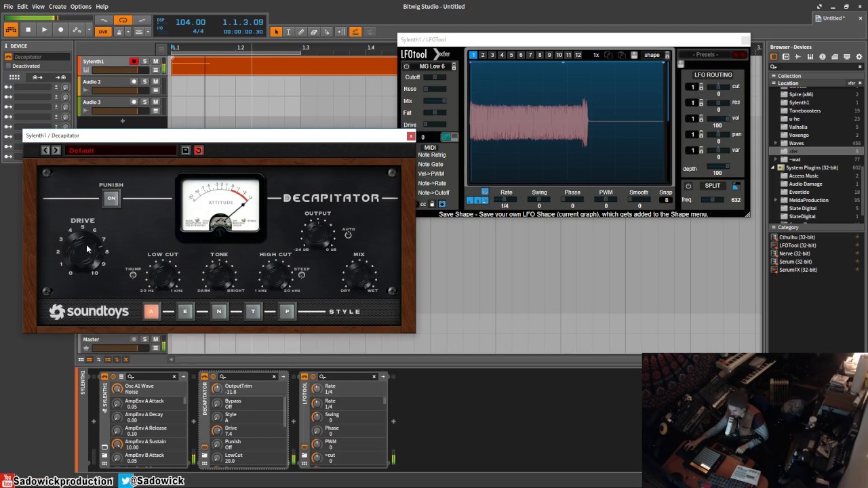The width and height of the screenshot is (868, 488).
Task: Click Note Gate in LFOtool MIDI section
Action: (431, 165)
